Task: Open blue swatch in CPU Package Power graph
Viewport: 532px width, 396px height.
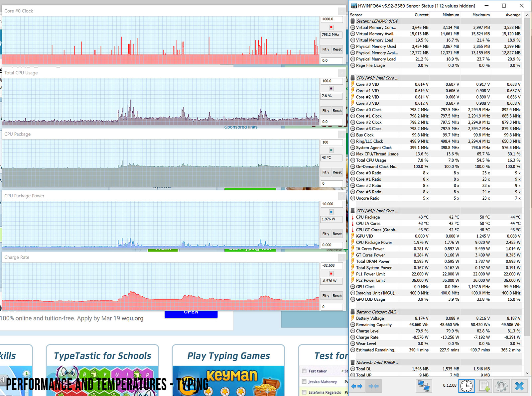Action: 331,212
